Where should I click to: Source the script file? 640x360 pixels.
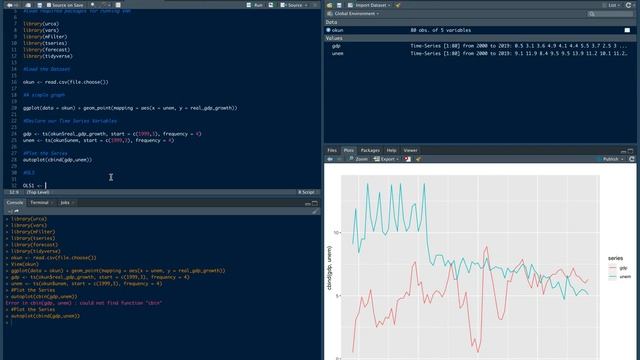click(291, 5)
